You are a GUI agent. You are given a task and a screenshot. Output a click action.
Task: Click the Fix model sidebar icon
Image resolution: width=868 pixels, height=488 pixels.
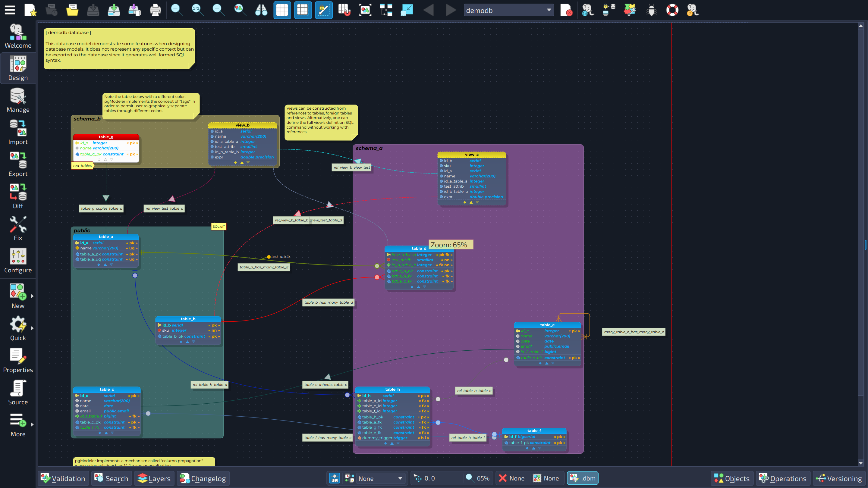coord(18,228)
